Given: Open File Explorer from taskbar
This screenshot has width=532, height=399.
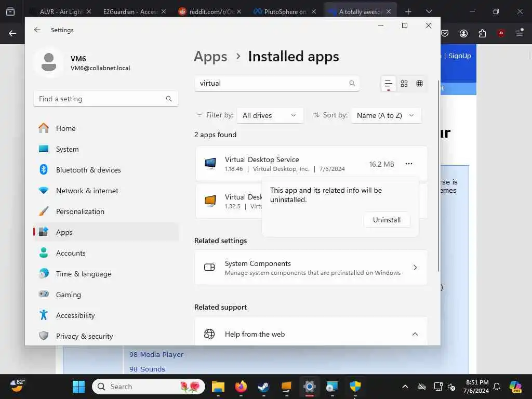Looking at the screenshot, I should click(x=218, y=387).
